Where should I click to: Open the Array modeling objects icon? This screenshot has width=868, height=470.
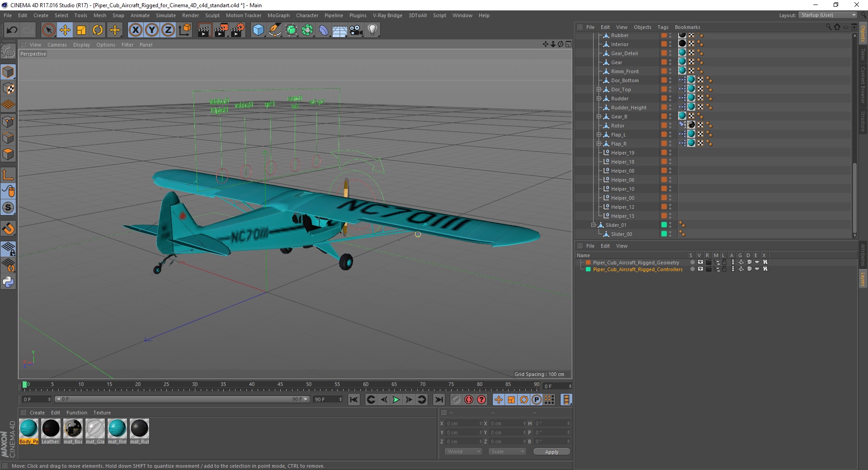point(307,30)
